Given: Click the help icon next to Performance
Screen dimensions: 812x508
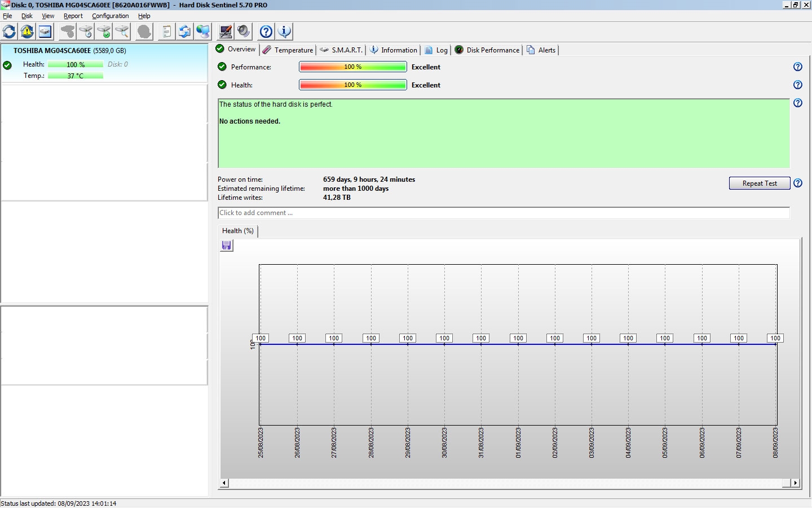Looking at the screenshot, I should coord(797,67).
